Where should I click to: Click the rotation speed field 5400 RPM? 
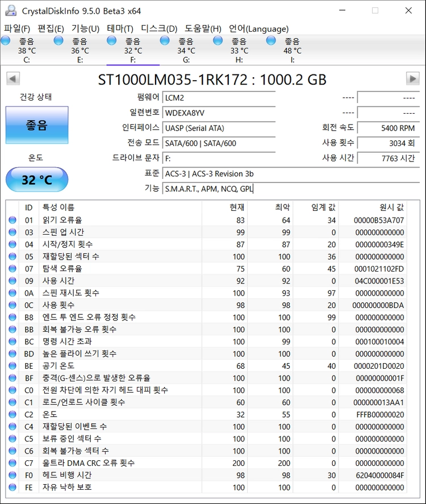[x=389, y=128]
